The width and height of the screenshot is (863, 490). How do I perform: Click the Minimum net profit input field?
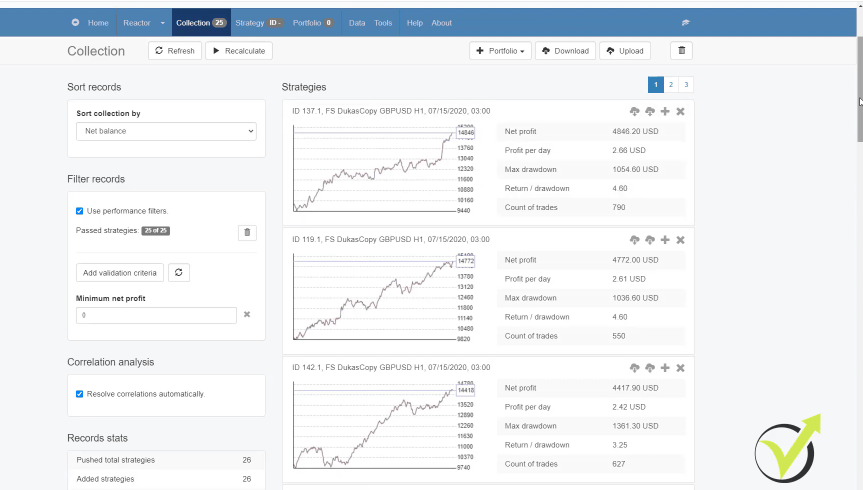point(156,315)
